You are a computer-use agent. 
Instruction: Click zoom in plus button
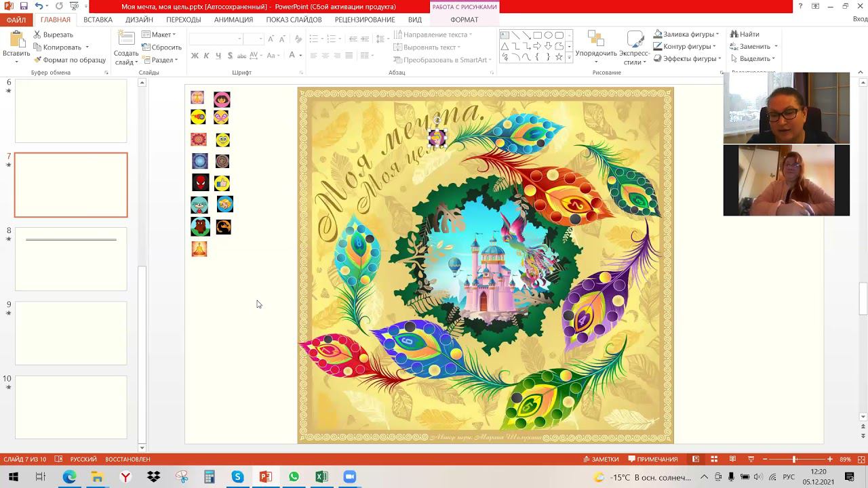tap(830, 459)
